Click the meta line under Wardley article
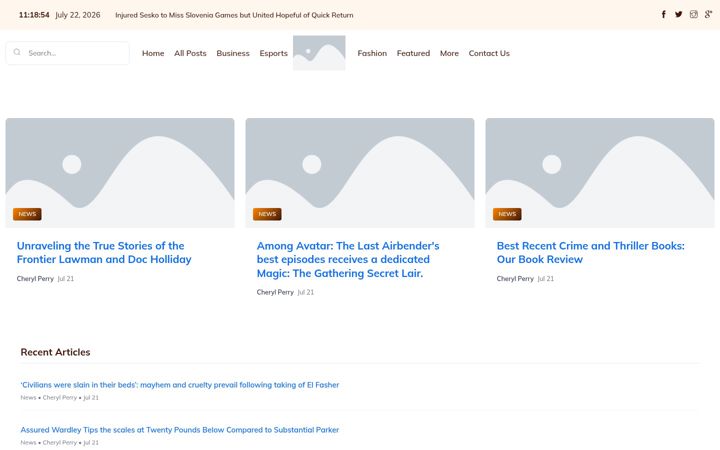The image size is (720, 450). [59, 443]
